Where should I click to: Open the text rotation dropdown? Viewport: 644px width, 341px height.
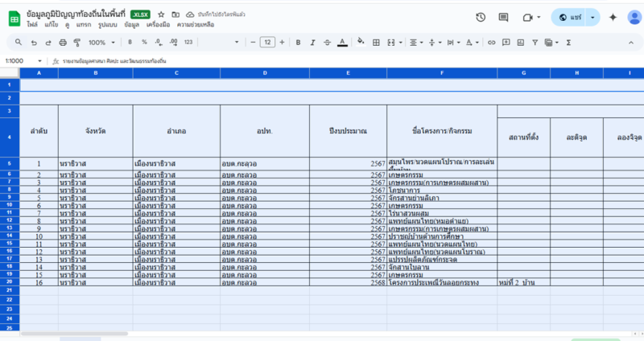pyautogui.click(x=473, y=43)
